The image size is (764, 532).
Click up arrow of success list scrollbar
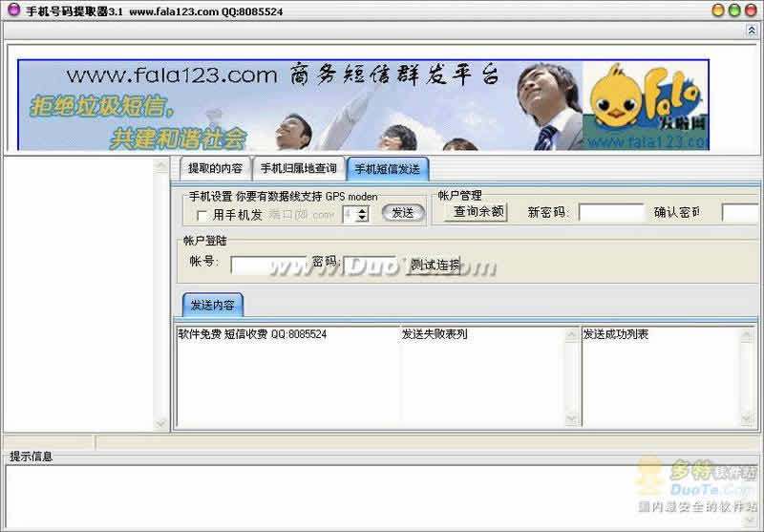[x=747, y=334]
